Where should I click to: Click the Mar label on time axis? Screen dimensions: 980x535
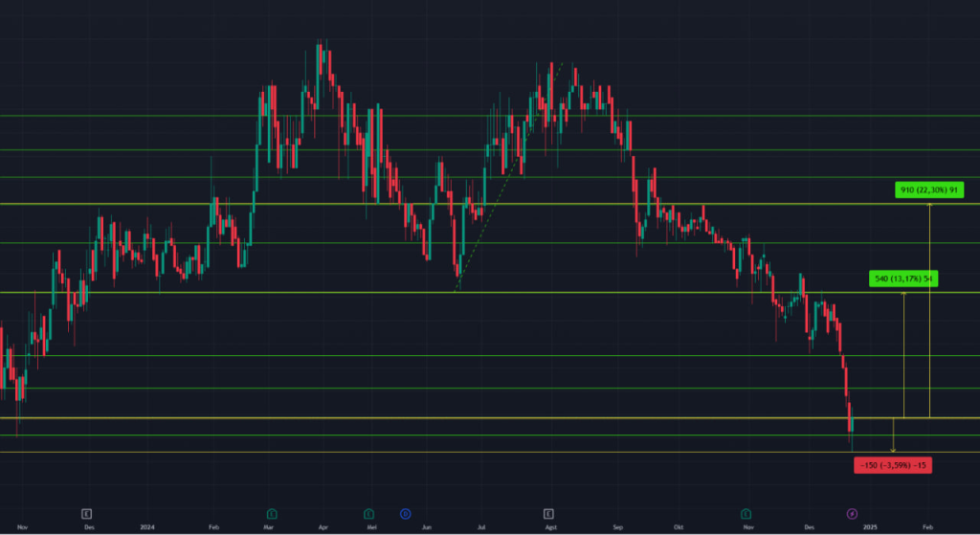pos(268,527)
